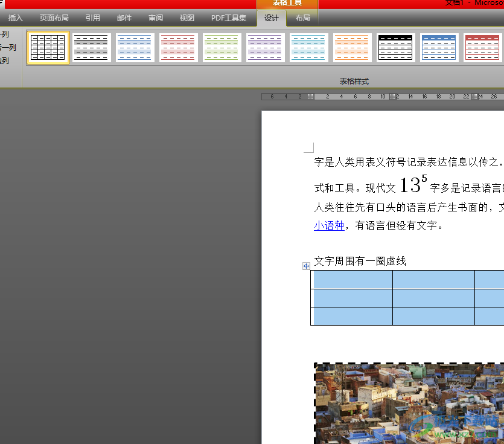
Task: Open the 插入 ribbon tab
Action: (16, 18)
